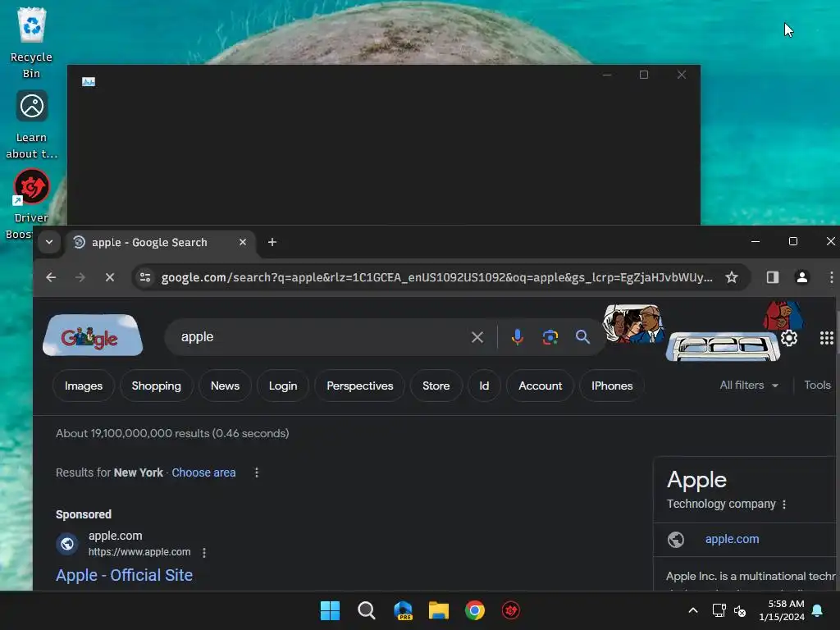Click the forward arrow in Chrome
Screen dimensions: 840x630
(80, 277)
